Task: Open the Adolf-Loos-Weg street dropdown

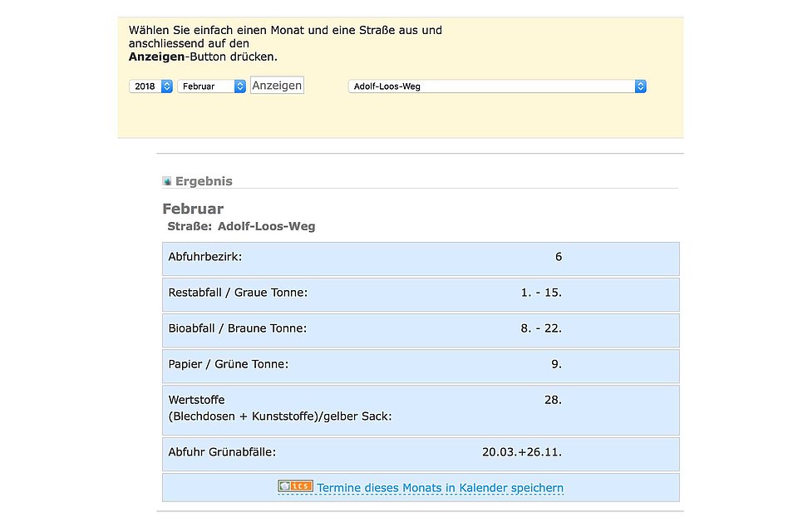Action: (496, 86)
